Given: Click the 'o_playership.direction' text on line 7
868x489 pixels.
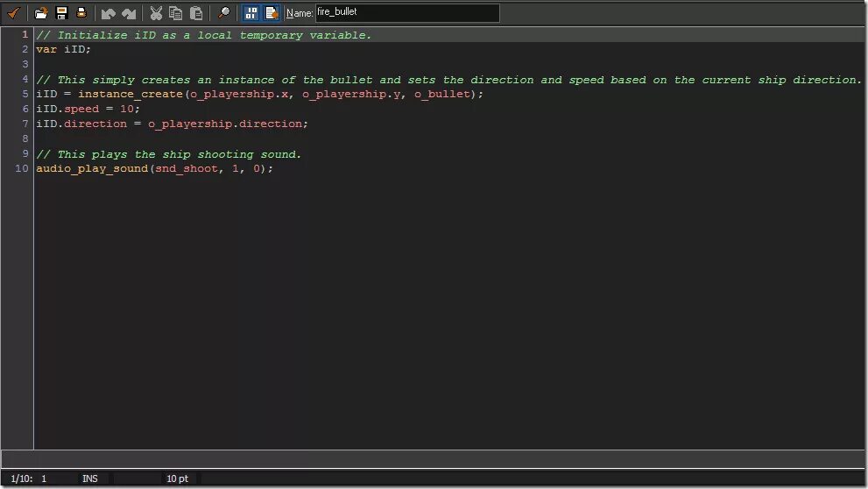Looking at the screenshot, I should tap(226, 124).
